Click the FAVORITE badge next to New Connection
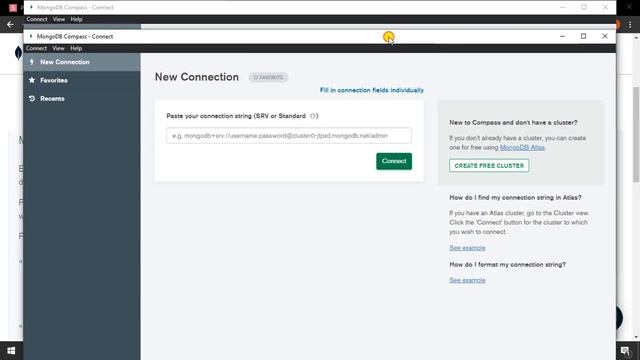This screenshot has height=360, width=640. (268, 77)
